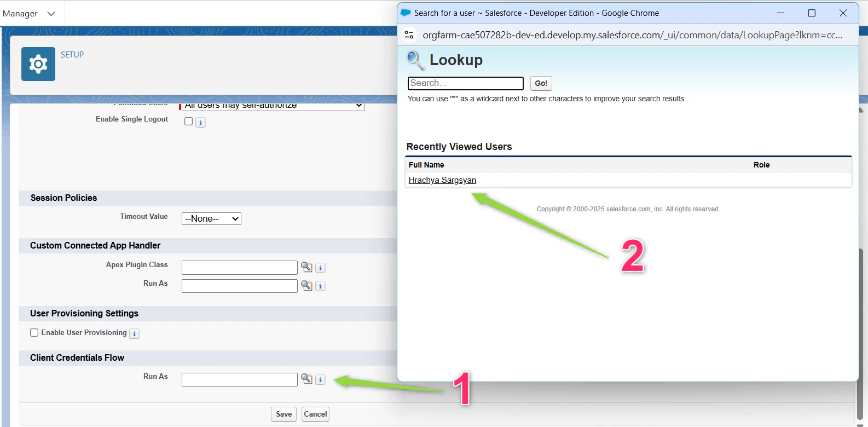
Task: Enable Single Logout checkbox
Action: (188, 122)
